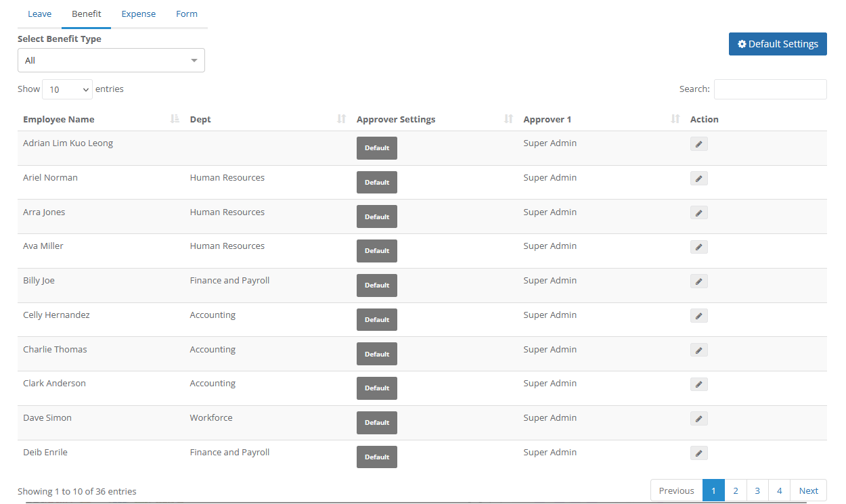Select employee name Deib Enrile
Viewport: 846px width, 504px height.
[x=45, y=453]
